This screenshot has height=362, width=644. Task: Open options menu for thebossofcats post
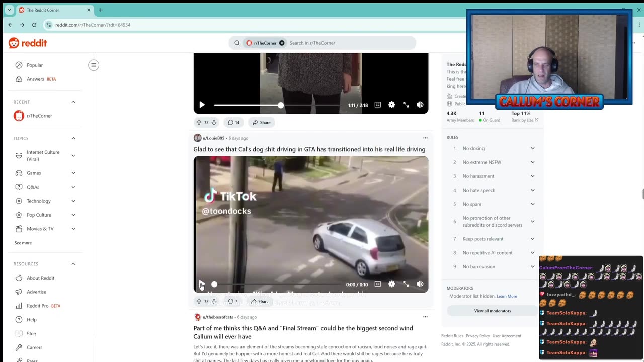click(x=425, y=317)
